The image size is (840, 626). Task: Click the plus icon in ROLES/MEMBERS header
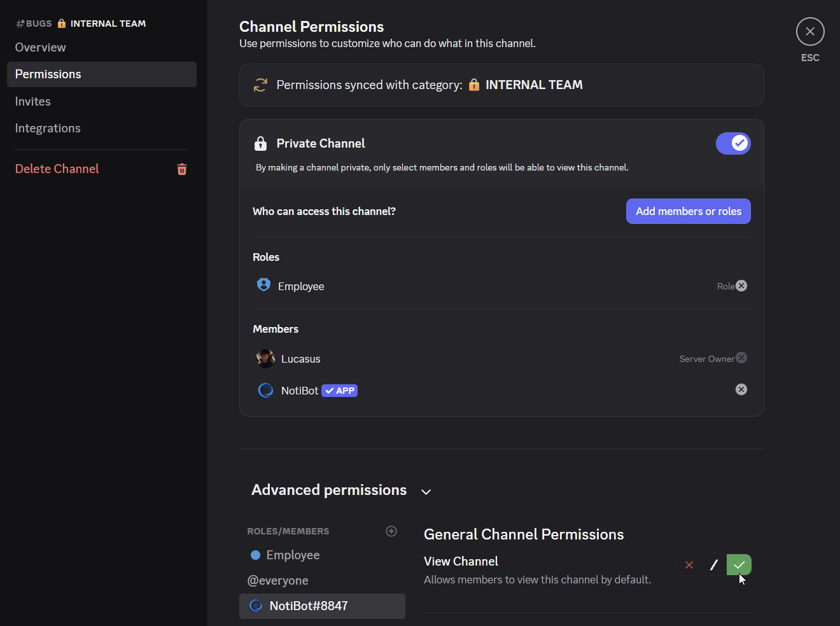391,531
